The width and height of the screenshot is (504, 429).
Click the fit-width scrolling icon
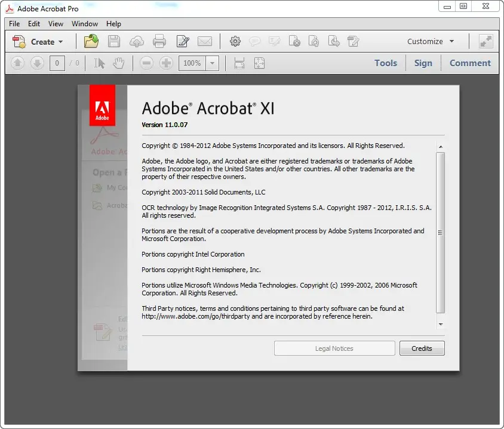point(239,63)
